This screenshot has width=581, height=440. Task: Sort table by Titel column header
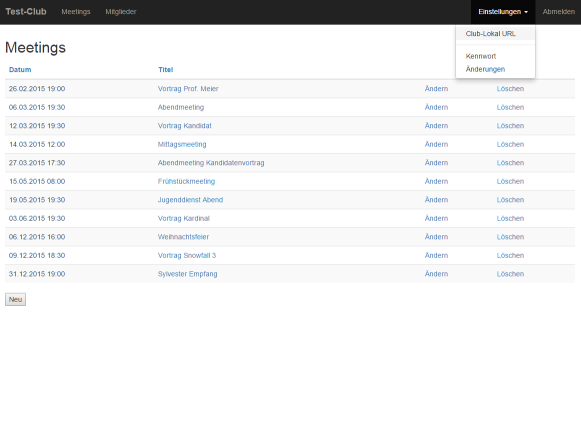[x=166, y=70]
